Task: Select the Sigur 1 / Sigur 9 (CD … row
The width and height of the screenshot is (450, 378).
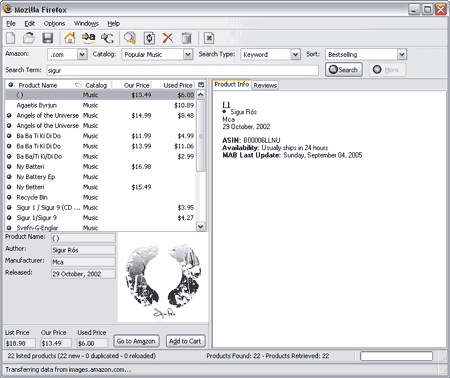Action: (x=101, y=207)
